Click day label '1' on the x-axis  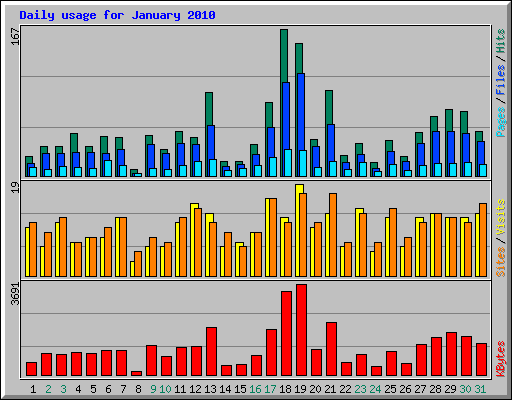(x=33, y=389)
